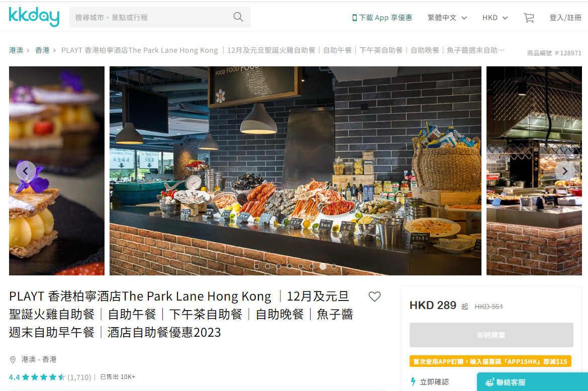This screenshot has width=588, height=391.
Task: Open the shopping cart icon
Action: coord(529,18)
